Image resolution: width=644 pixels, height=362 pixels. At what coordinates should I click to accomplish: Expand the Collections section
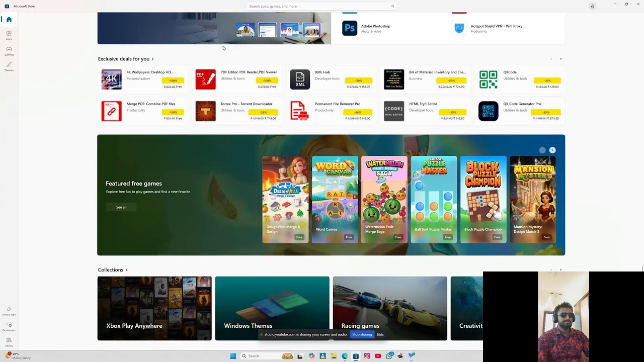click(x=113, y=270)
